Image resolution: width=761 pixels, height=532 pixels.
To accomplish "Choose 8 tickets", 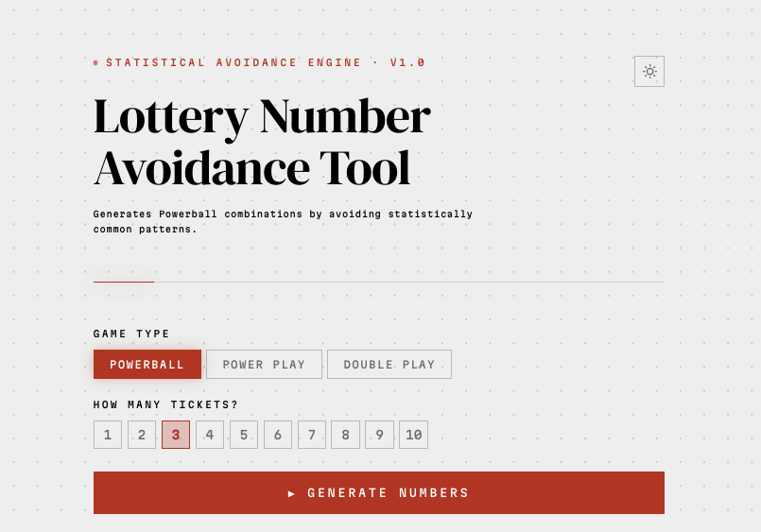I will click(346, 435).
